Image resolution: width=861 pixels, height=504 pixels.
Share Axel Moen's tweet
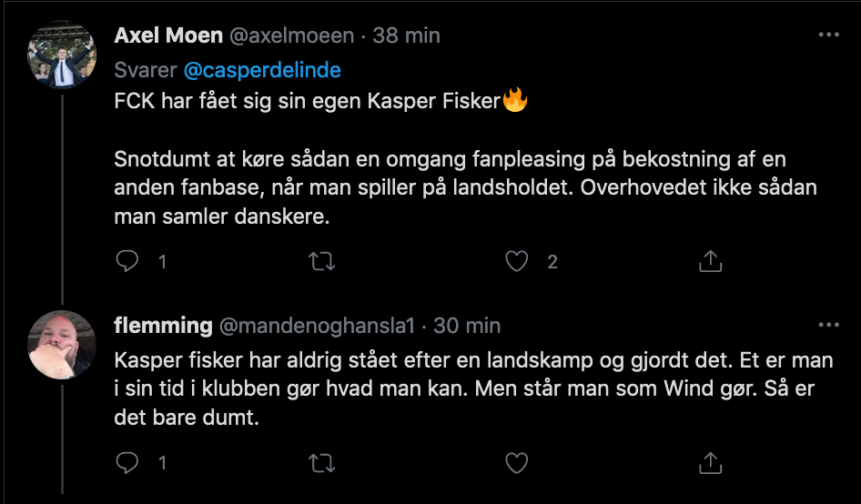coord(710,262)
